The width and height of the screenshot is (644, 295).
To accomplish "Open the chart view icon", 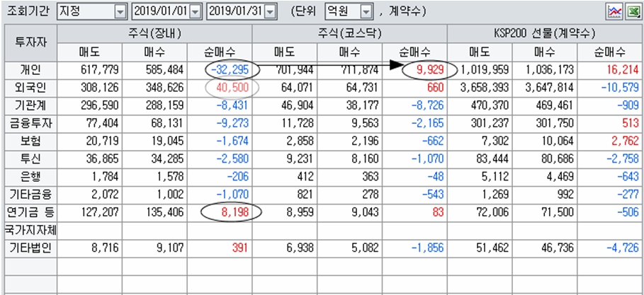I will (614, 12).
